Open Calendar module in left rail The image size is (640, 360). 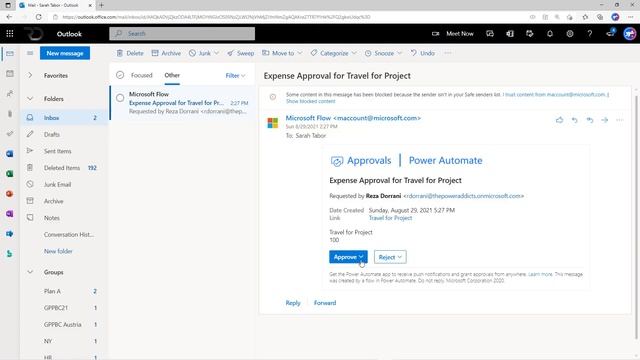coord(10,73)
